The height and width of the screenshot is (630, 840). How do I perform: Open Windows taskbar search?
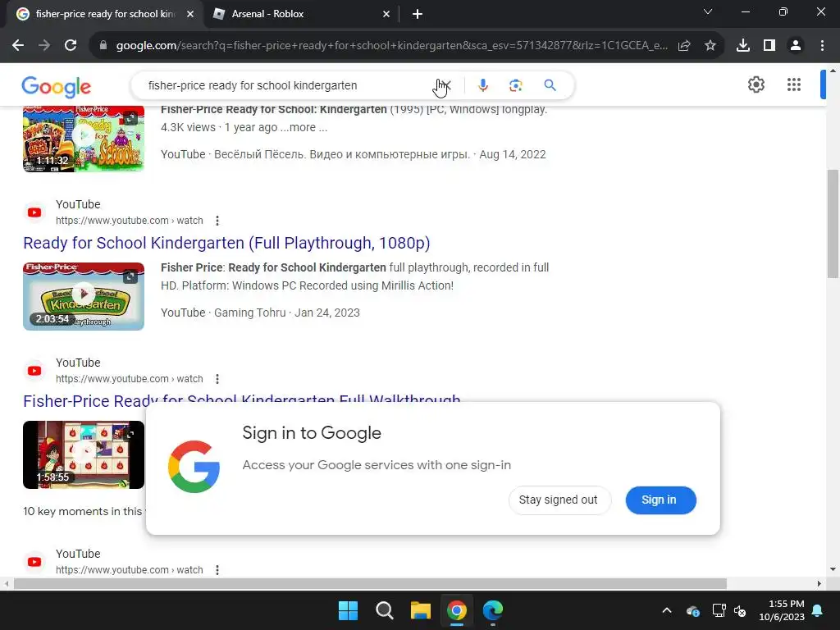pyautogui.click(x=385, y=610)
